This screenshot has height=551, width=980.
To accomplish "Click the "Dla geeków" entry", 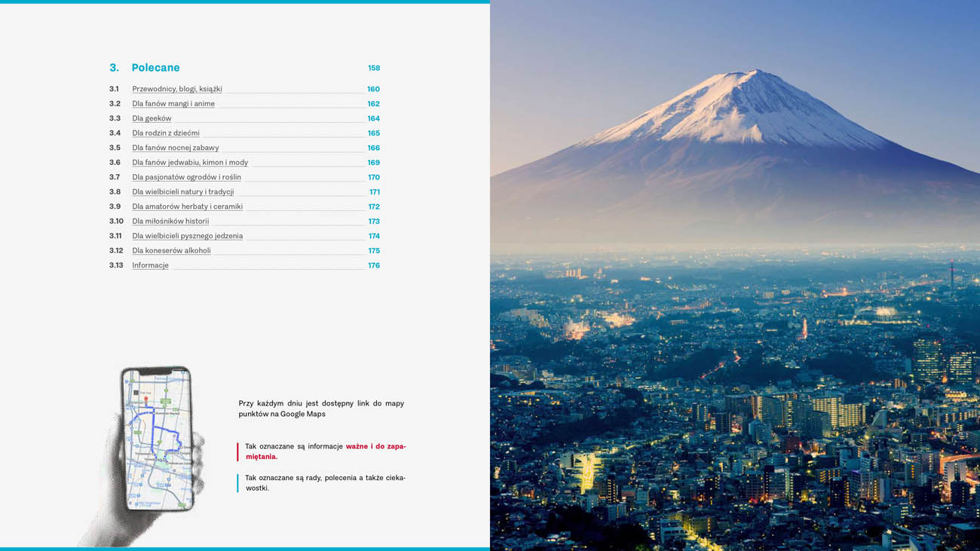I will (x=152, y=118).
